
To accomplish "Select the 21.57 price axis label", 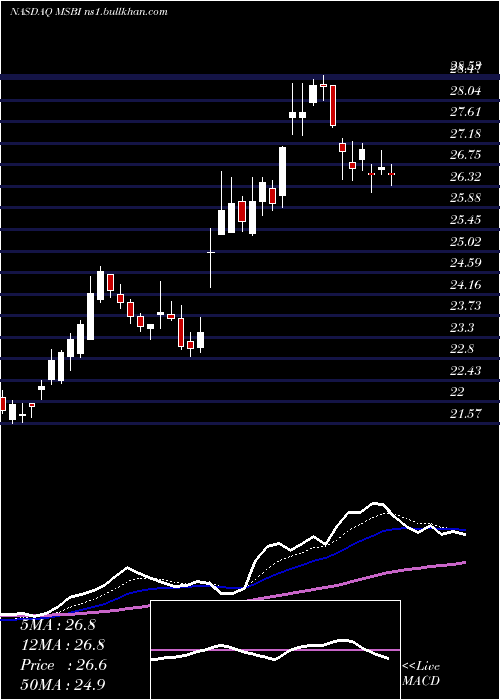I will point(465,414).
